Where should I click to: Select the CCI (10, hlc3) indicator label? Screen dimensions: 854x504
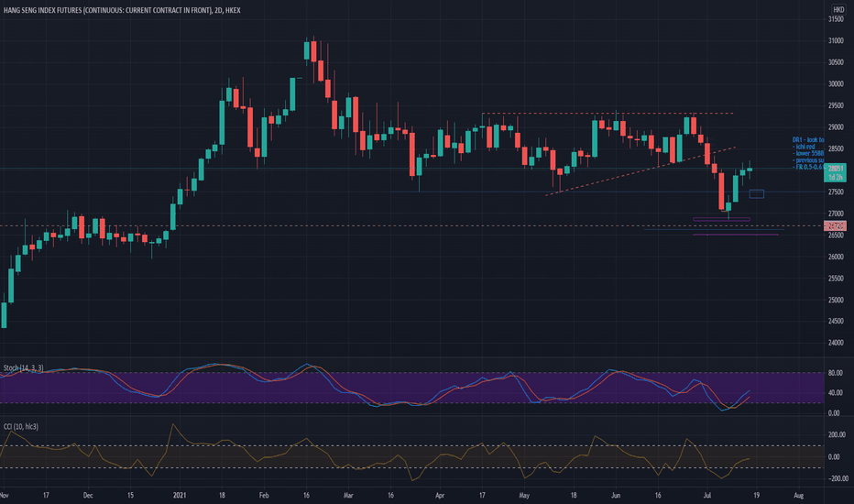coord(21,427)
